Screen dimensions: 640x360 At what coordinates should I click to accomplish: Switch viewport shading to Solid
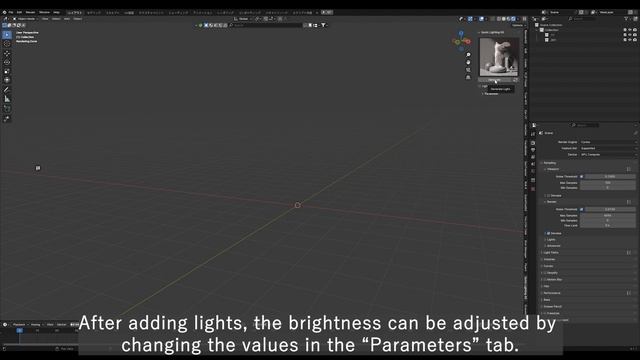click(x=504, y=19)
